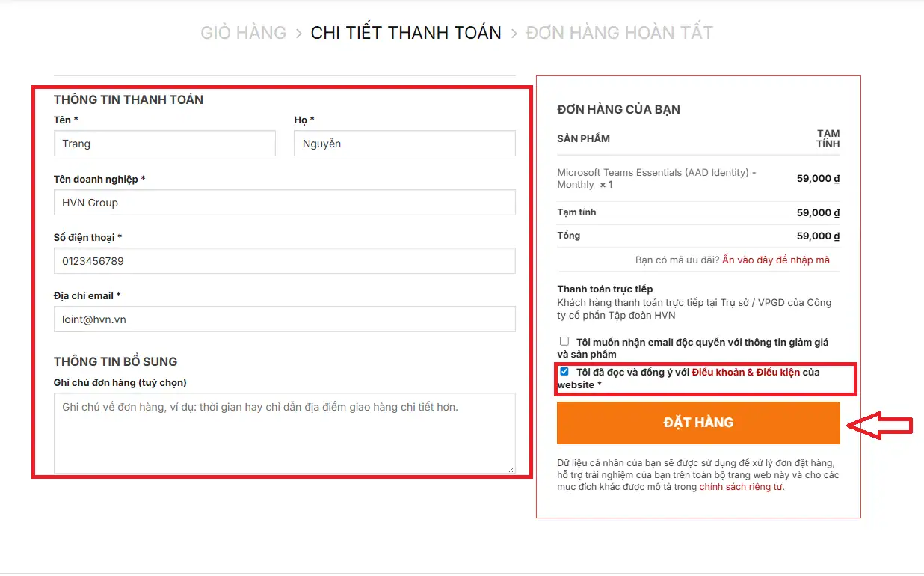Click the Thanh toán trực tiếp payment method label

click(x=605, y=289)
